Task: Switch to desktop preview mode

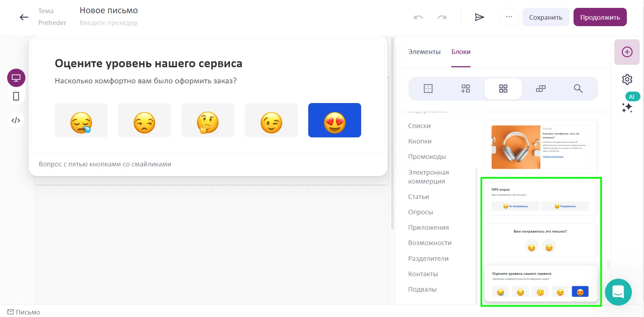Action: click(16, 78)
